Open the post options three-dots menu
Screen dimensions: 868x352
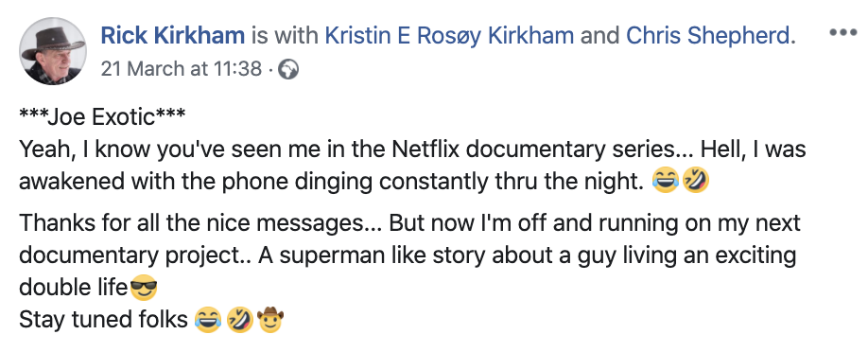(x=842, y=33)
